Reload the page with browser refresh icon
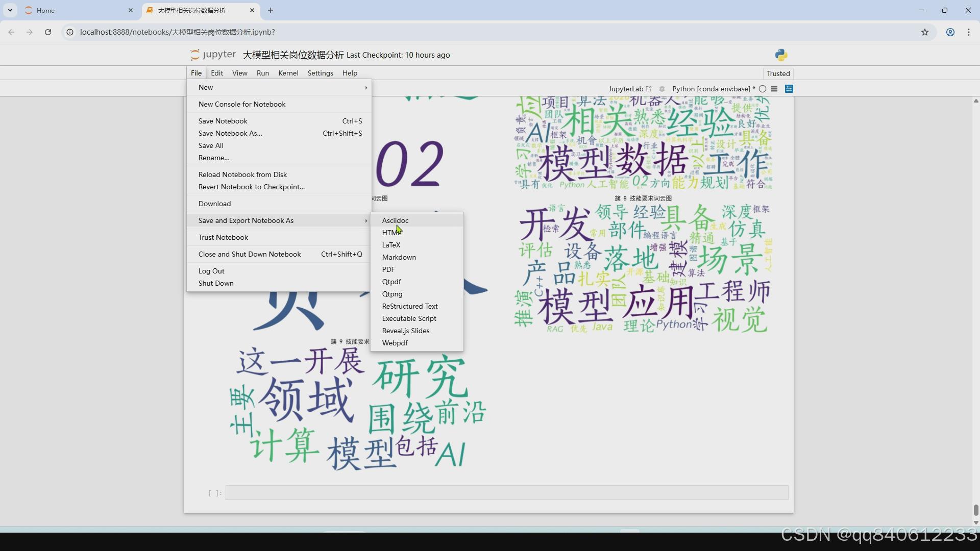 coord(48,32)
